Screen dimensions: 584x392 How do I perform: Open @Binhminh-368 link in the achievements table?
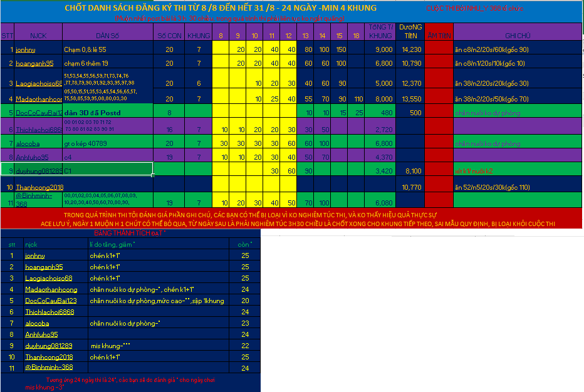click(49, 368)
